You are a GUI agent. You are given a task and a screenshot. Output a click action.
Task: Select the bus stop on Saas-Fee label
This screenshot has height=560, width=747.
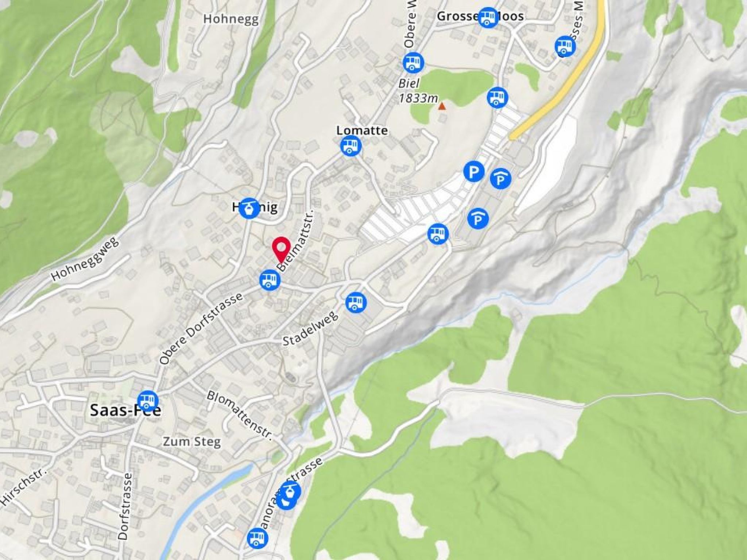[x=148, y=401]
